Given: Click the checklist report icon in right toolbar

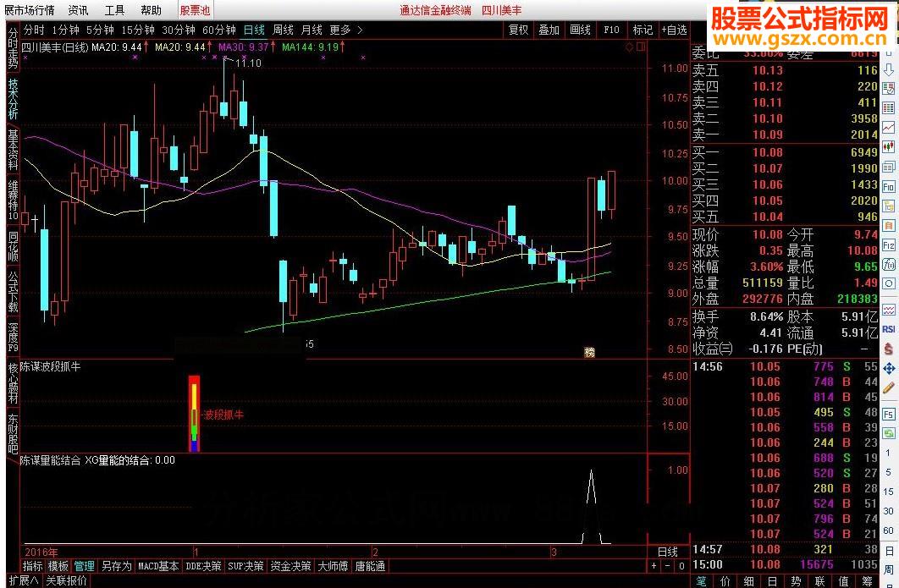Looking at the screenshot, I should tap(888, 89).
